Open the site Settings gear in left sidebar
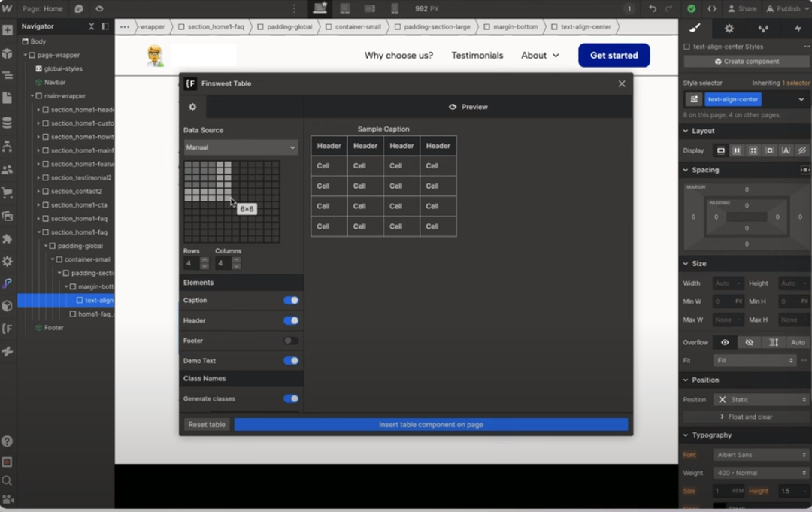Image resolution: width=812 pixels, height=512 pixels. pos(8,261)
